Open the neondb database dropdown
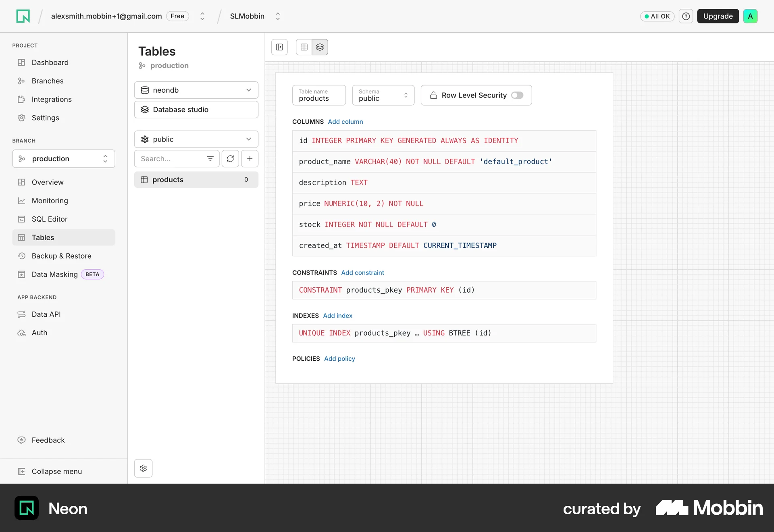The height and width of the screenshot is (532, 774). [x=196, y=90]
